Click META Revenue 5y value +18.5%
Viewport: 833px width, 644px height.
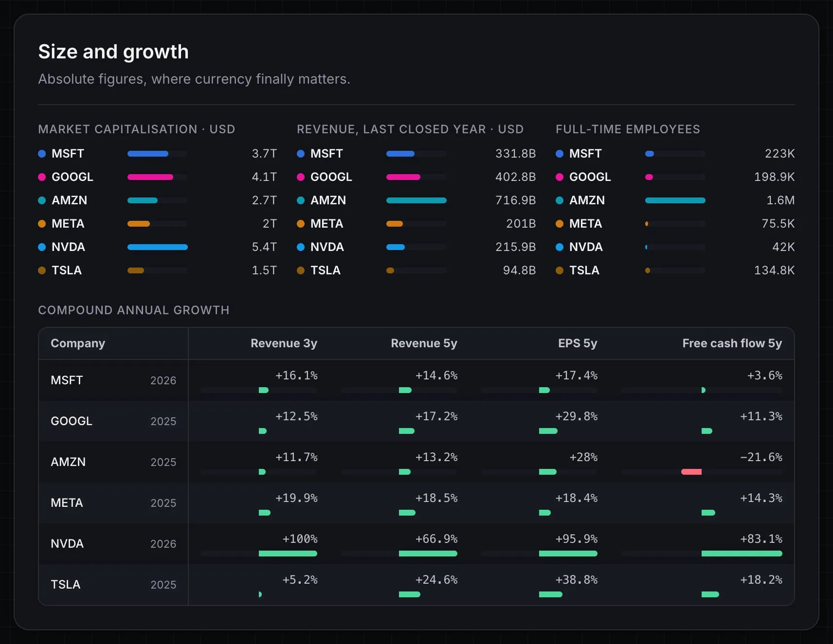(x=436, y=498)
